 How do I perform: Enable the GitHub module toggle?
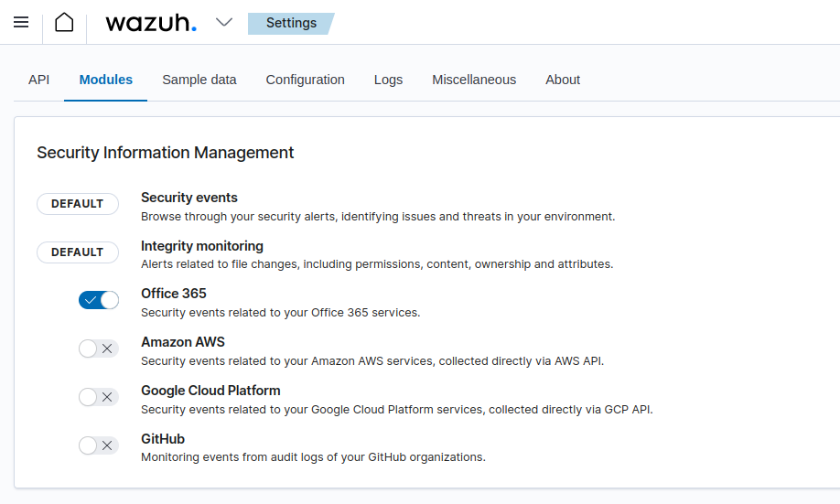pyautogui.click(x=99, y=445)
